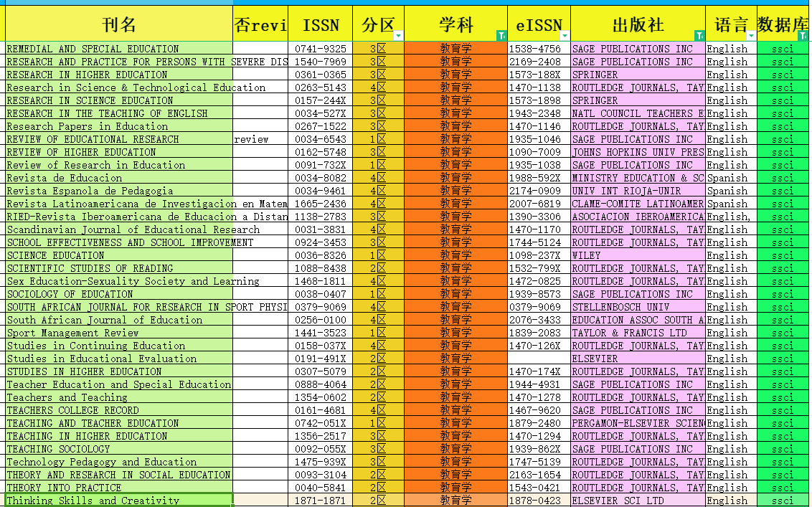The height and width of the screenshot is (507, 812).
Task: Open the 分区 column filter dropdown
Action: (x=398, y=35)
